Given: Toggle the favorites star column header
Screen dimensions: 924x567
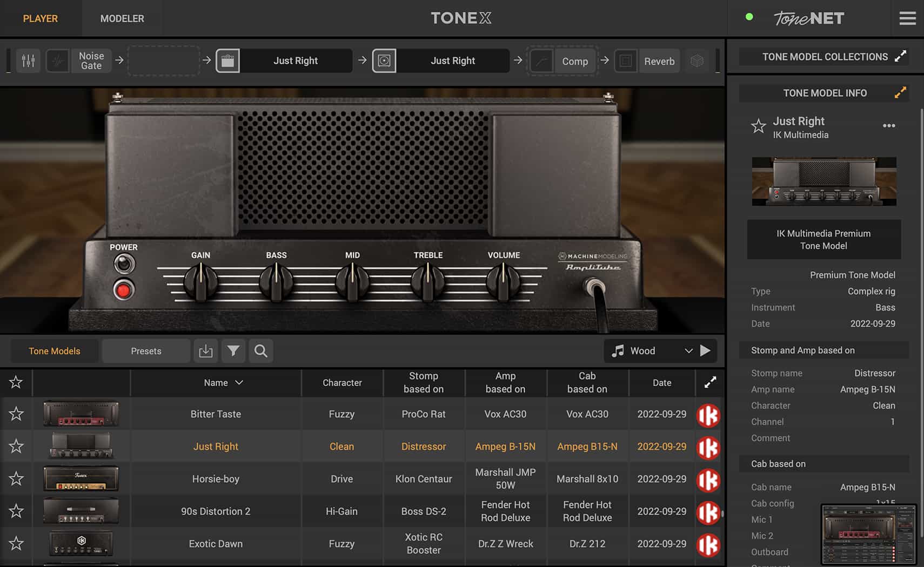Looking at the screenshot, I should 16,382.
